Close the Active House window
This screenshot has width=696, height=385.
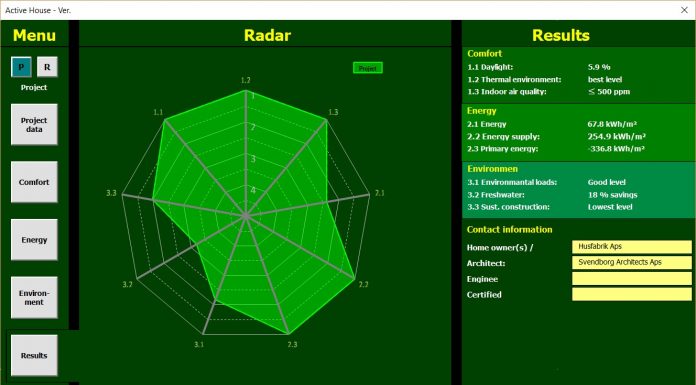point(684,10)
